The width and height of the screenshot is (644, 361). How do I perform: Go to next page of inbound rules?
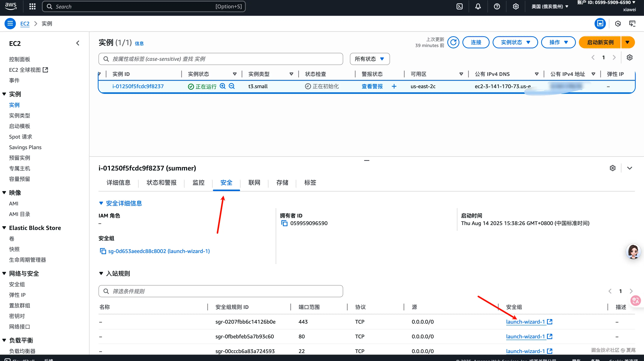631,291
